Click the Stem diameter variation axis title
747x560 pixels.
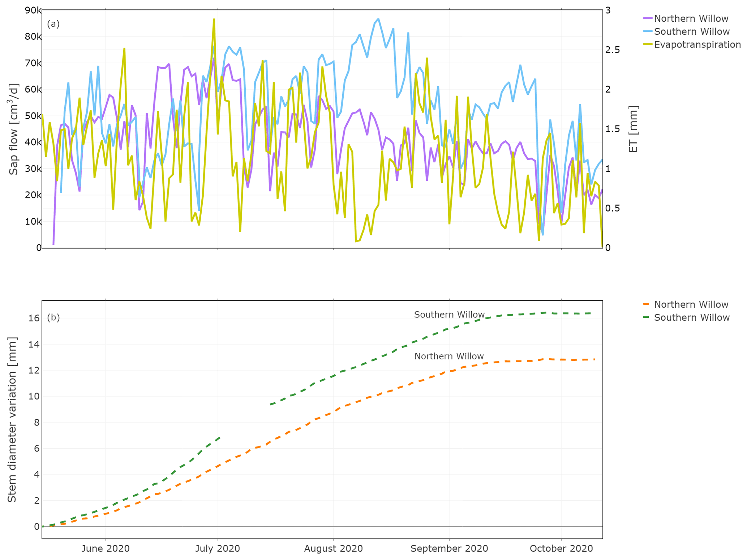12,419
